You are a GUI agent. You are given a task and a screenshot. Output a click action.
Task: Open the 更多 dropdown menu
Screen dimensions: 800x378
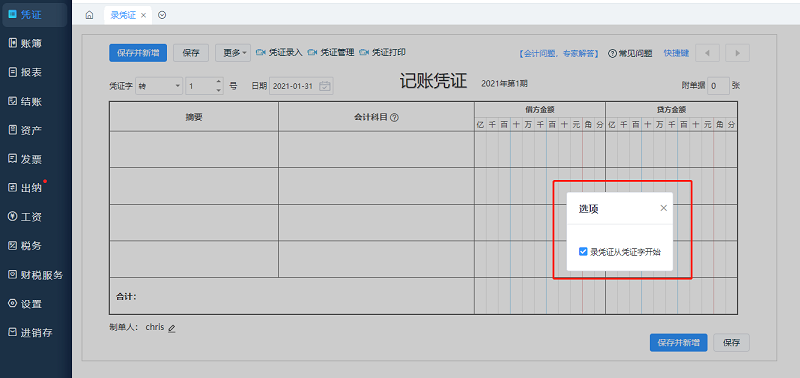point(233,53)
